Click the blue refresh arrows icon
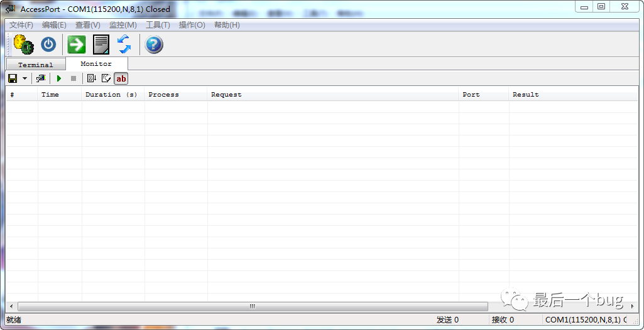Image resolution: width=644 pixels, height=330 pixels. (124, 45)
